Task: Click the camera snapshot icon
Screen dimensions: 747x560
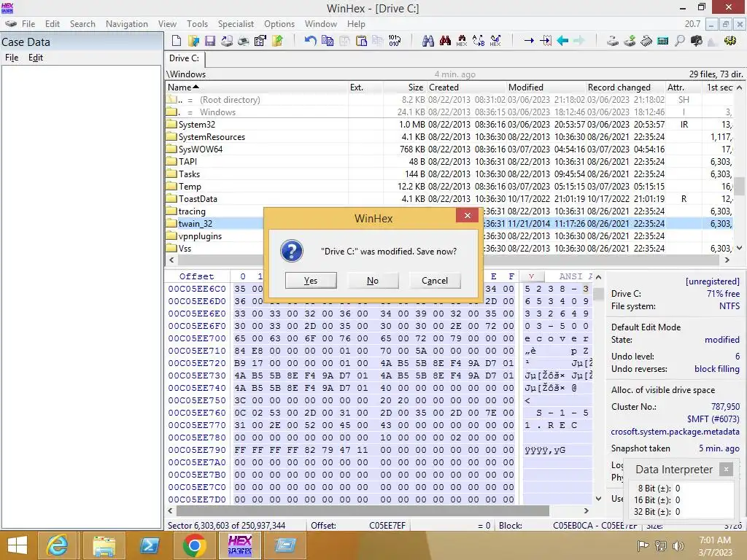Action: [x=697, y=41]
